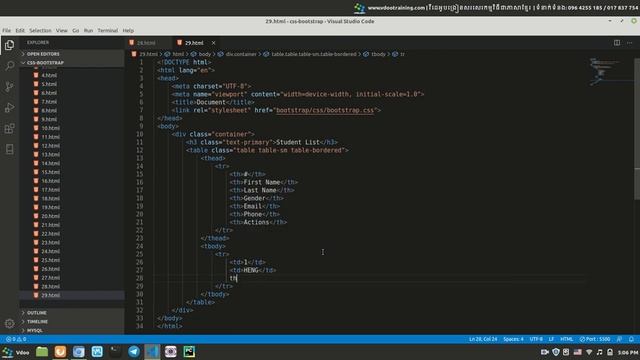Open the file manager in taskbar
Viewport: 640px width, 360px height.
(x=42, y=352)
